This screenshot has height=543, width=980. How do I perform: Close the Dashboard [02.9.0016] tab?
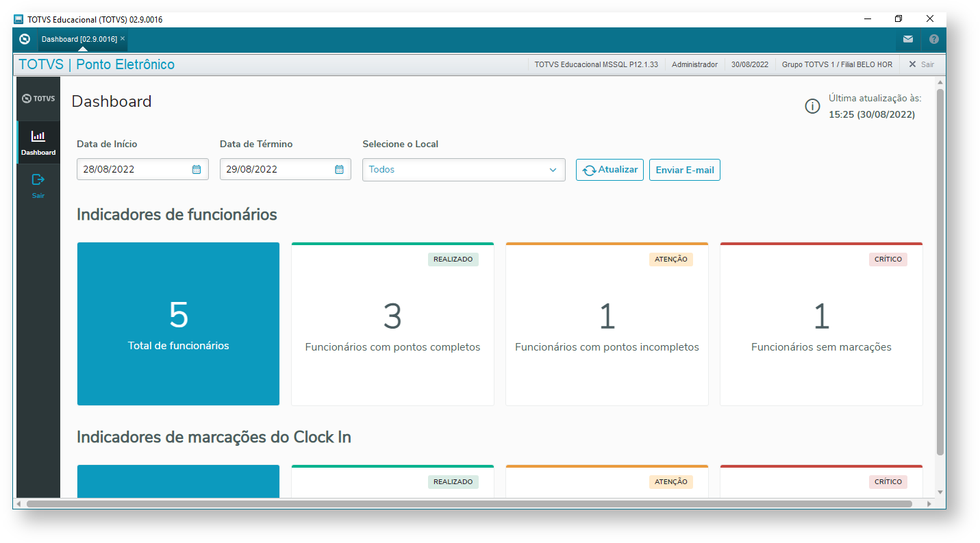[123, 39]
